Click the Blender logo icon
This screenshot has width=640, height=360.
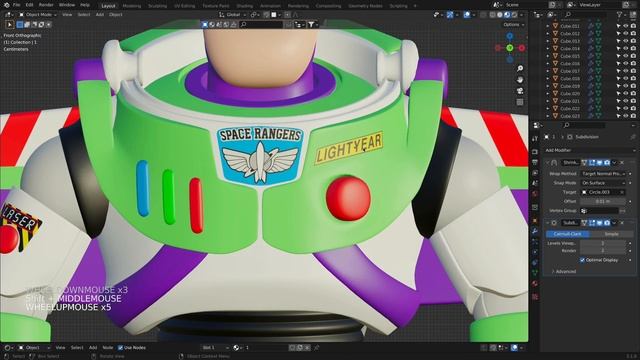tap(6, 5)
